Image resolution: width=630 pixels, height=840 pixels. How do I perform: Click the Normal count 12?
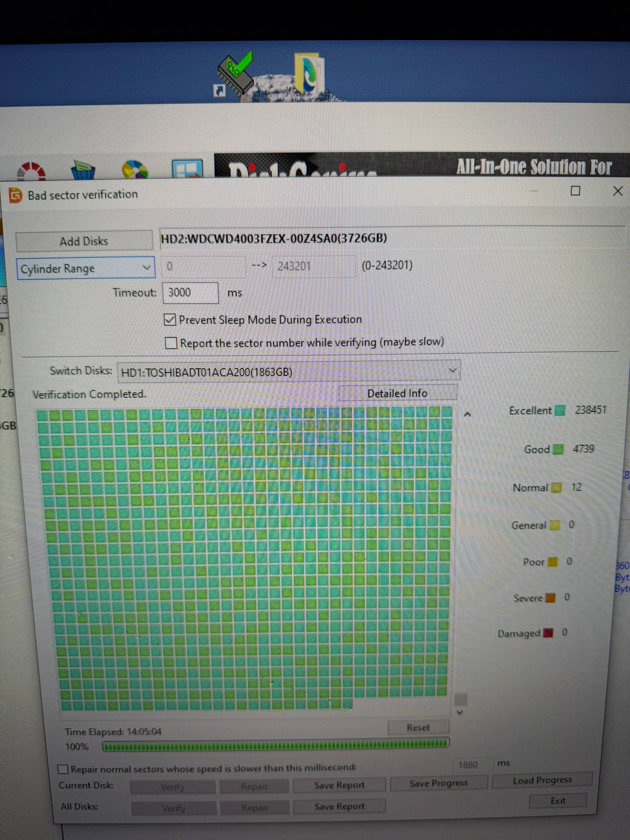click(x=576, y=487)
